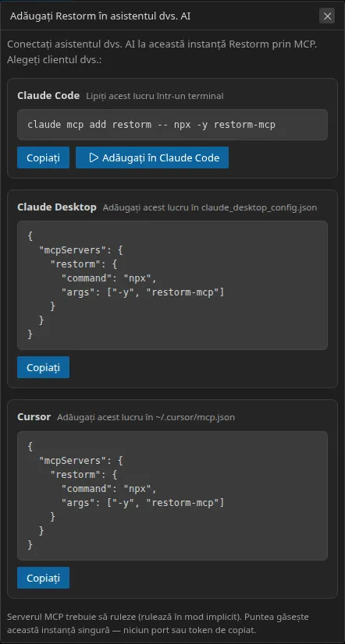Select the Claude Desktop section heading
Viewport: 345px width, 644px height.
(x=57, y=207)
